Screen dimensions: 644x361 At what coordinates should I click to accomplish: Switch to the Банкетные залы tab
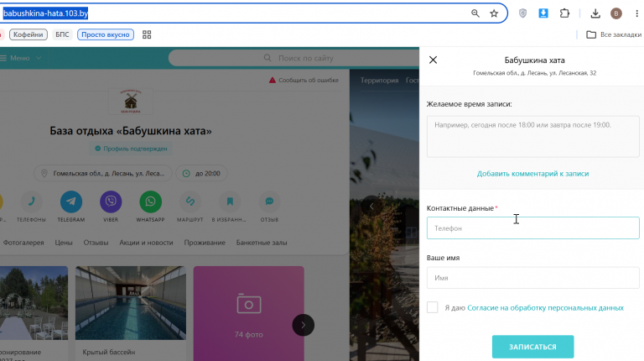point(262,243)
